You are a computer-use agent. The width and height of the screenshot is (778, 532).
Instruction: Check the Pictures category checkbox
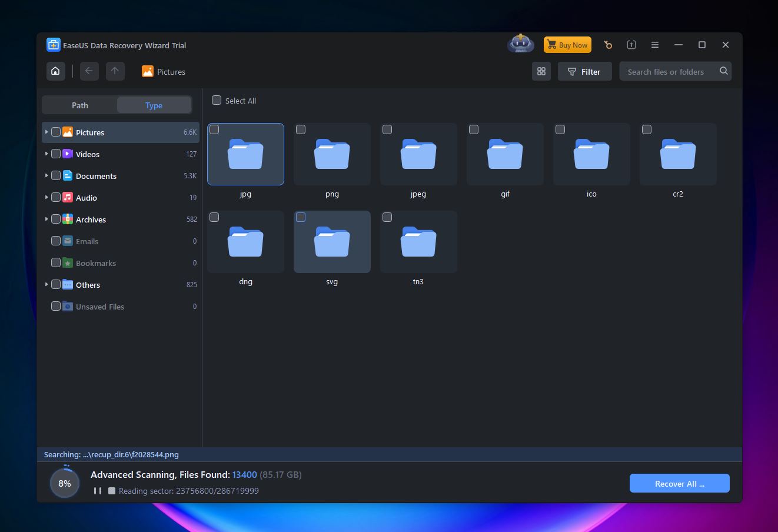[x=56, y=132]
